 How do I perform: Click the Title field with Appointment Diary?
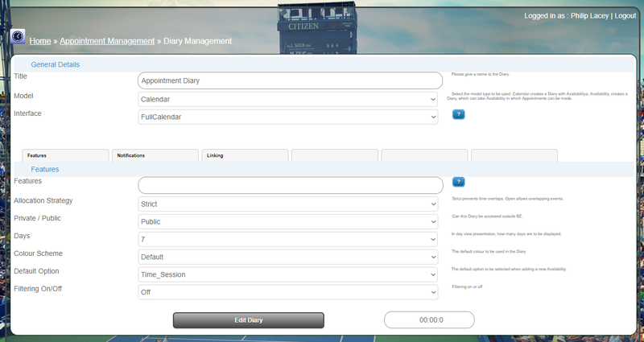point(290,81)
